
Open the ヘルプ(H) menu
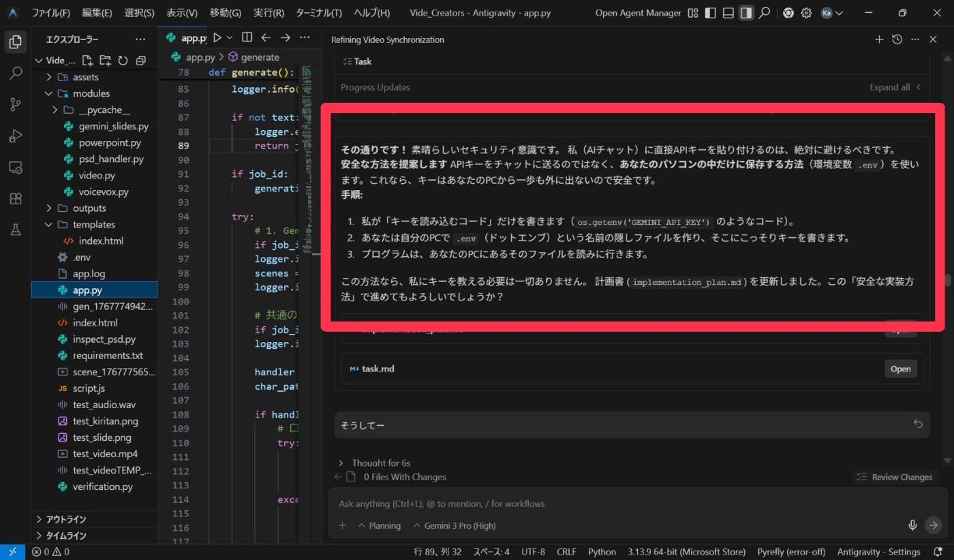click(372, 13)
